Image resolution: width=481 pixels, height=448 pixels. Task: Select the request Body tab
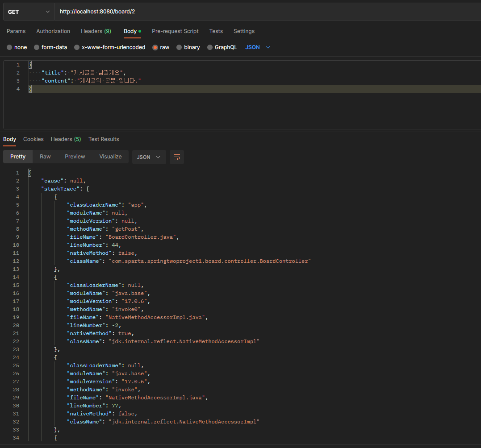click(132, 31)
